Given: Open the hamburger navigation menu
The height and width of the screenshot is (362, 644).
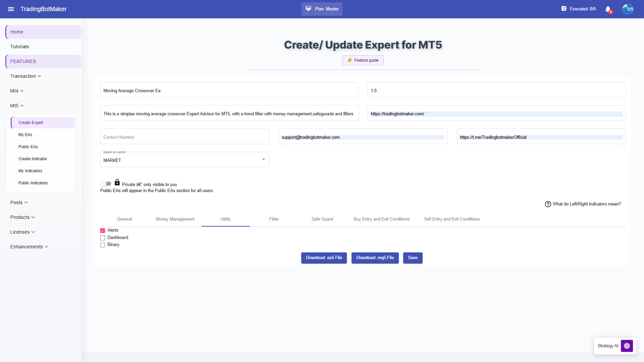Looking at the screenshot, I should [11, 9].
